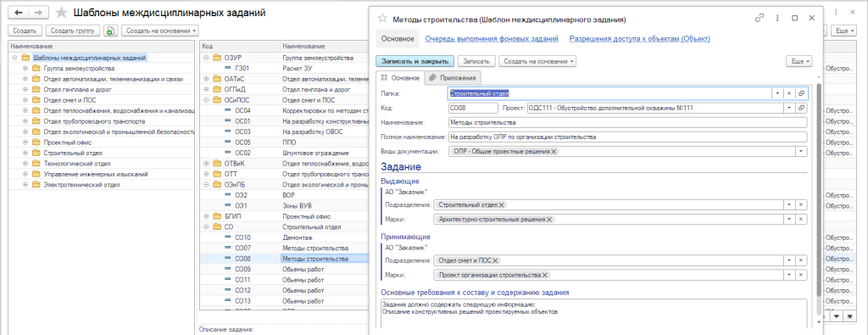Clear the Выдающие Подразделения field

(x=800, y=205)
